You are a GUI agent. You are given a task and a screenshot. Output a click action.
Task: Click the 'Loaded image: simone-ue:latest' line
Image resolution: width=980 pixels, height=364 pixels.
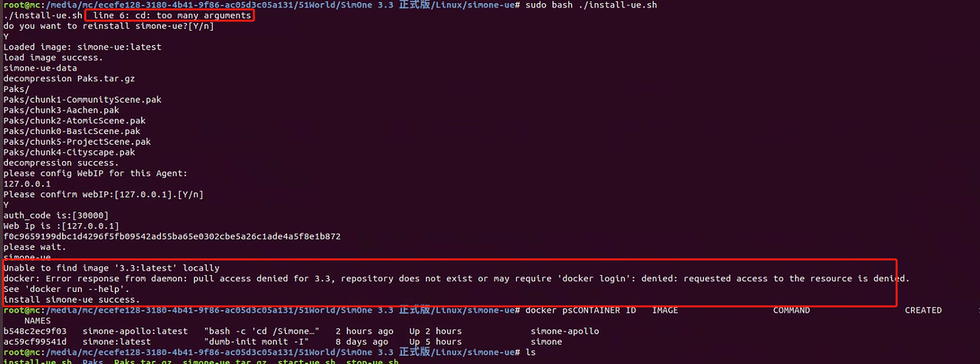(x=83, y=47)
